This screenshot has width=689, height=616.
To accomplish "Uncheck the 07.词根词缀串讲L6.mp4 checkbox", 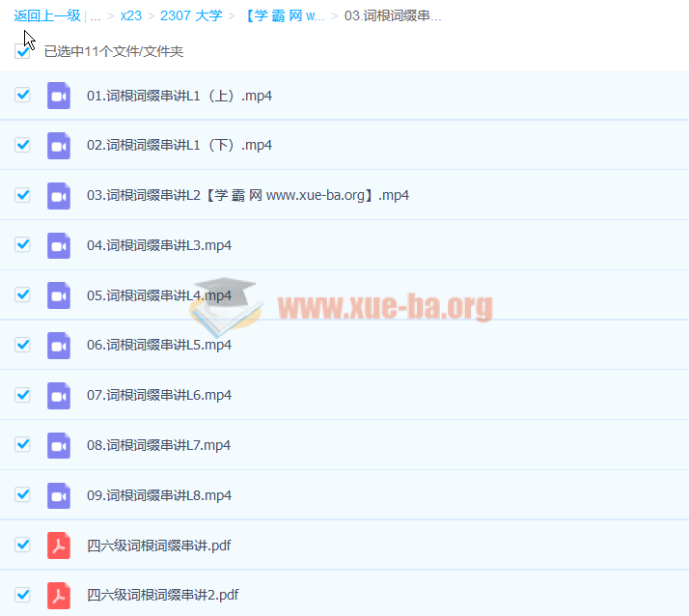I will pos(23,395).
